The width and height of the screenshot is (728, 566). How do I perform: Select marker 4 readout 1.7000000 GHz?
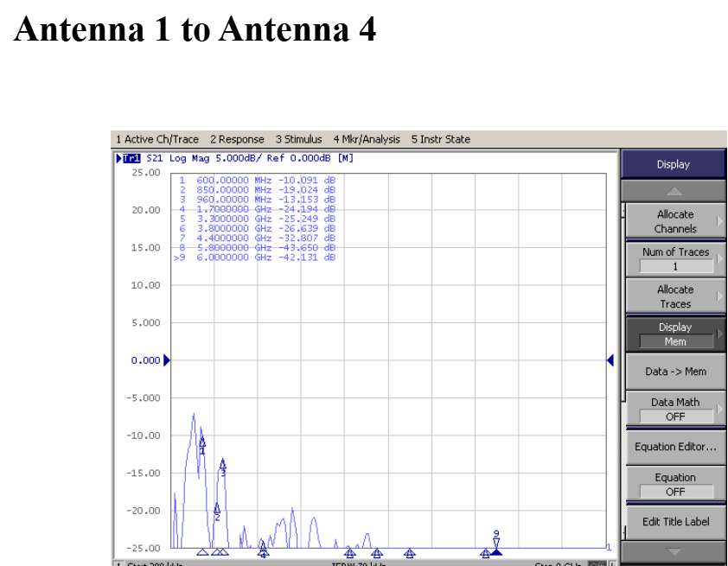tap(258, 209)
